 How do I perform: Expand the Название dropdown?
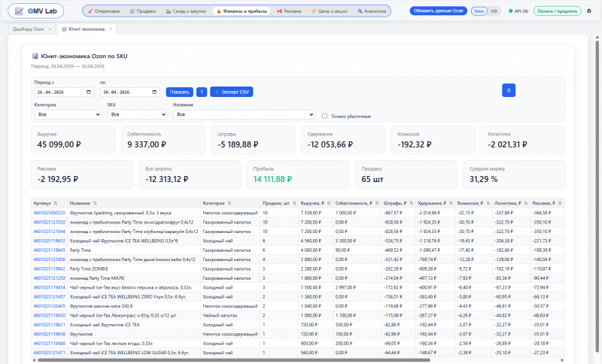coord(244,114)
